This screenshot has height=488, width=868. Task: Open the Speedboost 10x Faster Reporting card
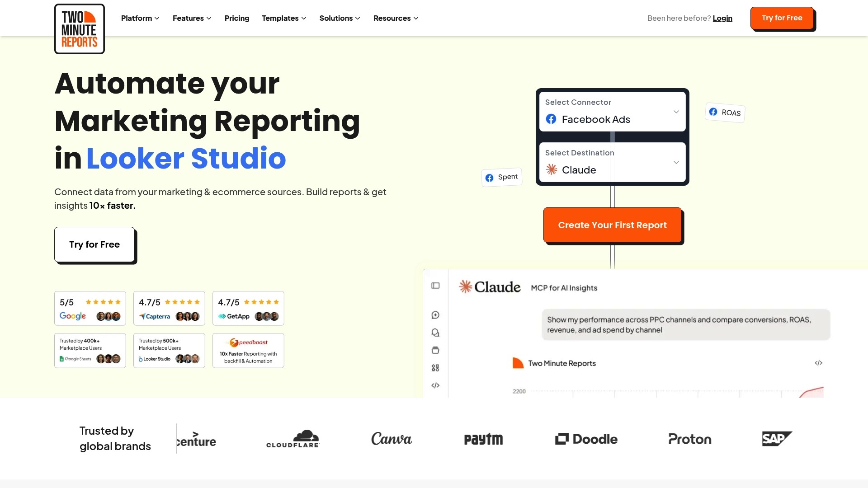248,351
